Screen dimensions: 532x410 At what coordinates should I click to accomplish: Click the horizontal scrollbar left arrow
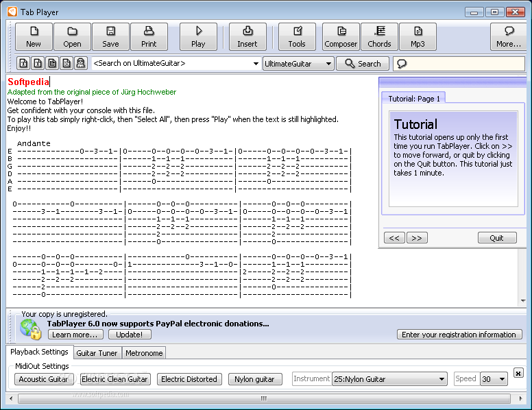click(x=11, y=398)
